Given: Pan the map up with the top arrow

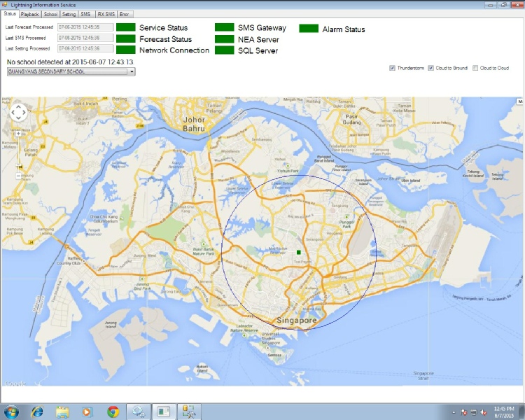Looking at the screenshot, I should click(18, 107).
